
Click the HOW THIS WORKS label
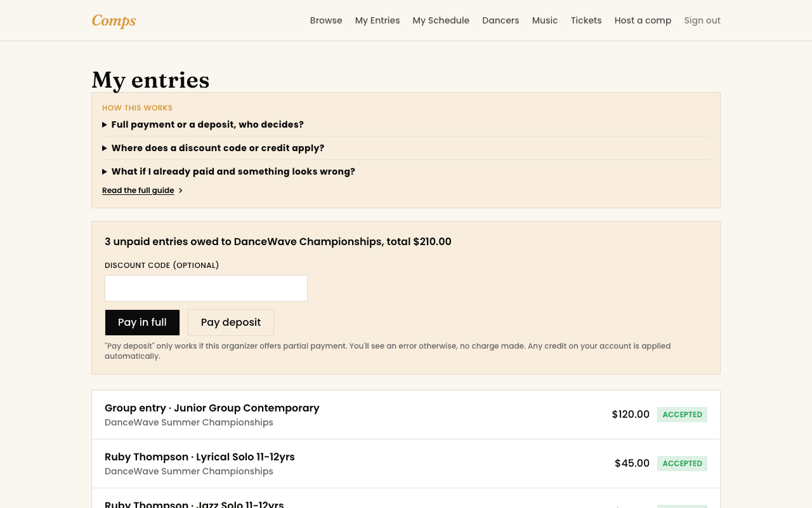point(137,108)
